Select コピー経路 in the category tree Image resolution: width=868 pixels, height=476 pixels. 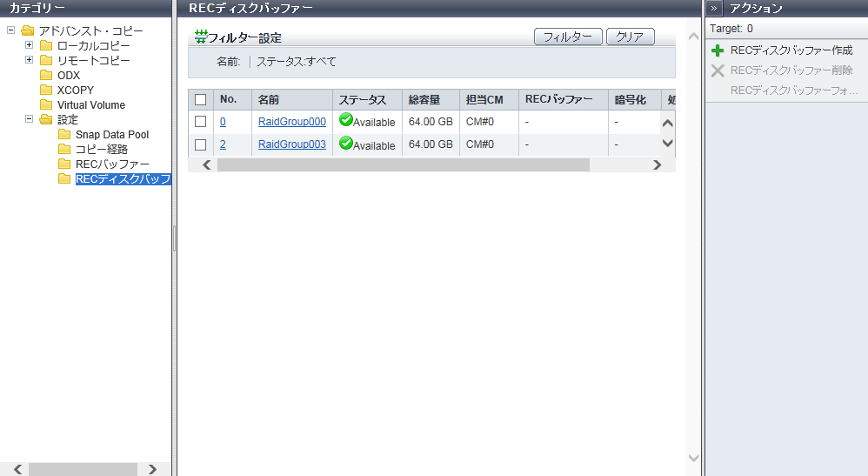[x=101, y=150]
